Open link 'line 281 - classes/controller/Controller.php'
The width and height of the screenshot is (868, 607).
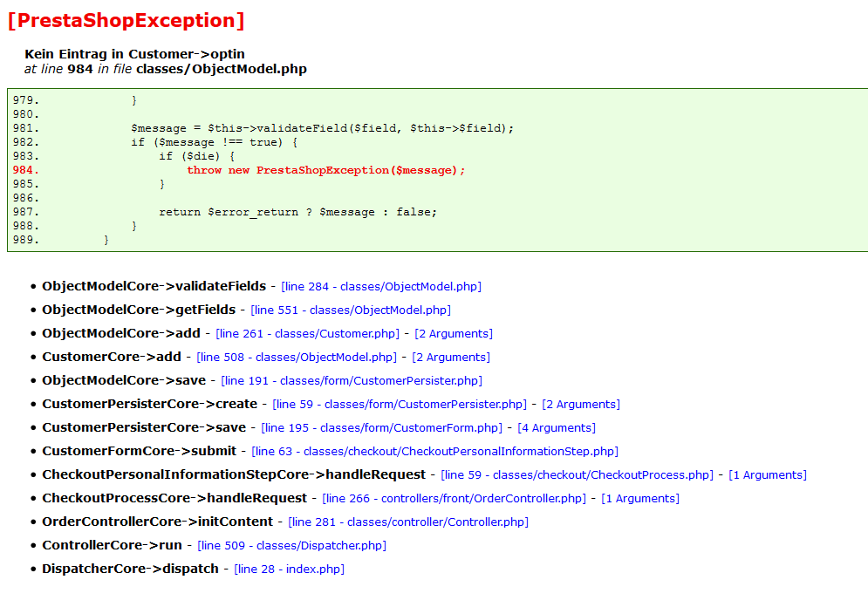[408, 522]
